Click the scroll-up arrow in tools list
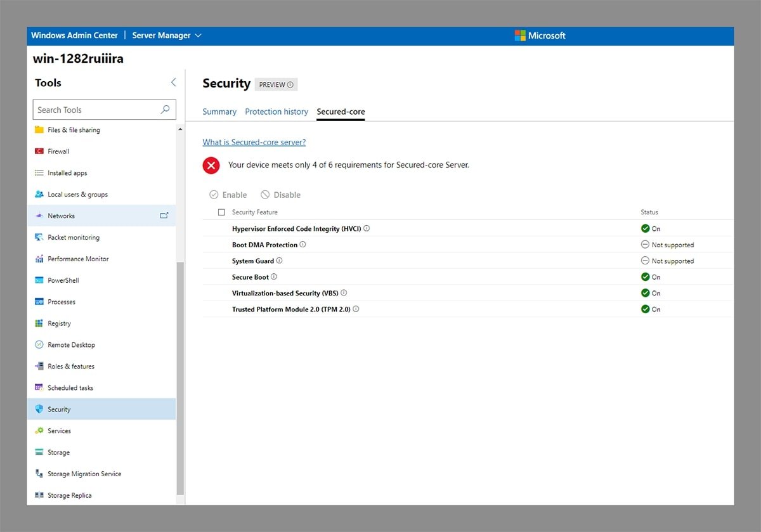 pos(180,129)
